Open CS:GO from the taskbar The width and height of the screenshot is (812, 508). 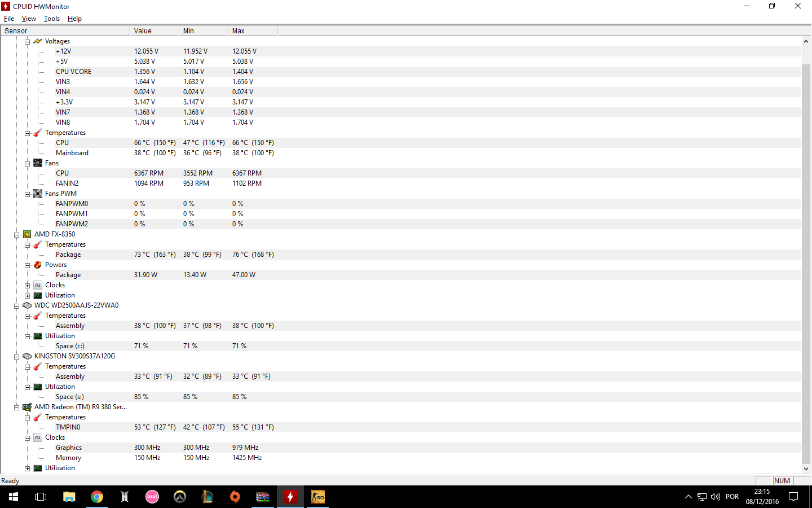click(318, 497)
